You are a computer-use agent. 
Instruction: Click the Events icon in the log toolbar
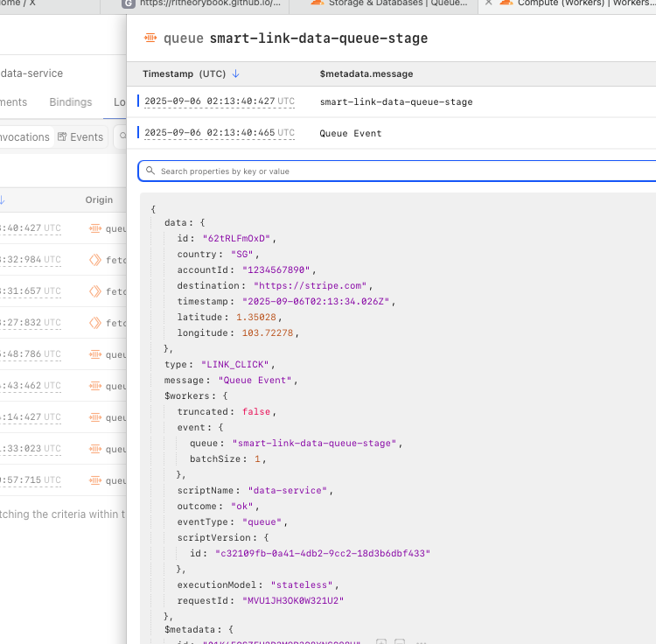[62, 137]
